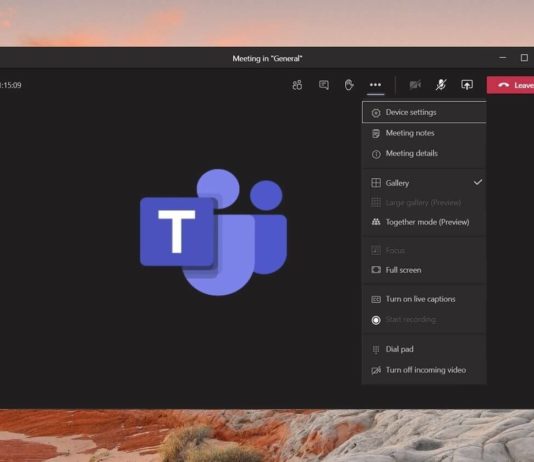Show Meeting details

coord(424,154)
